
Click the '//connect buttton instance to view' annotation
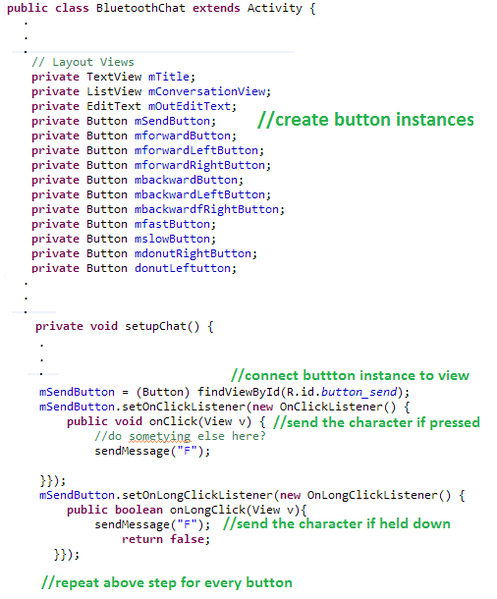350,376
